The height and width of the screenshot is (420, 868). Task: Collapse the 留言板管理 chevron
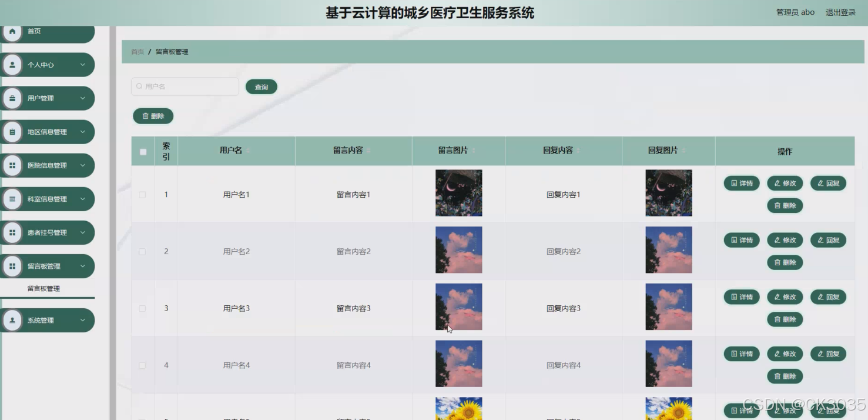[83, 266]
